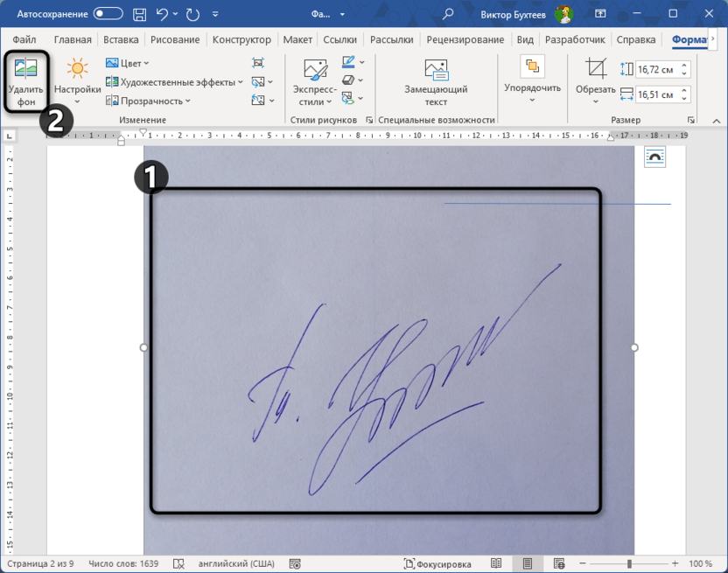Click the tab selector at ruler corner
Image resolution: width=728 pixels, height=573 pixels.
10,136
